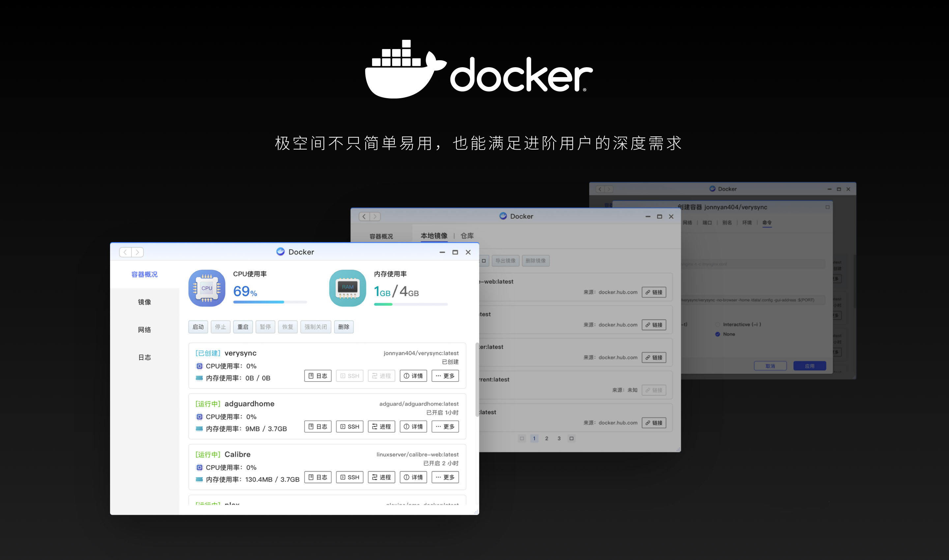The width and height of the screenshot is (949, 560).
Task: Click the 启动 start button
Action: click(x=198, y=327)
